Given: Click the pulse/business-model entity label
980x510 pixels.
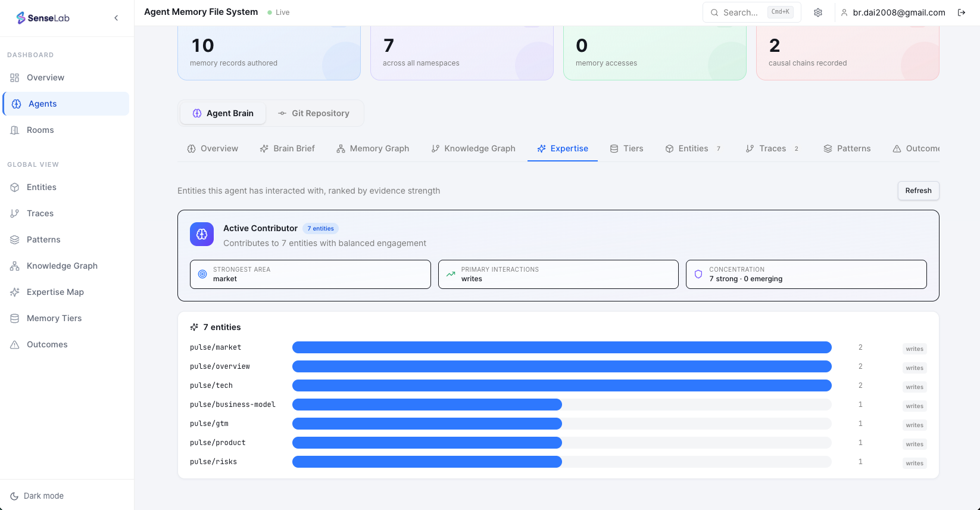Looking at the screenshot, I should [x=233, y=405].
